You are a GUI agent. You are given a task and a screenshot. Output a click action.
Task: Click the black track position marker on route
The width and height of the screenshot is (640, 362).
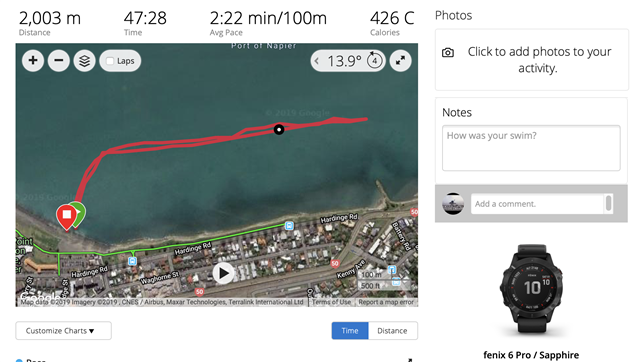tap(279, 129)
